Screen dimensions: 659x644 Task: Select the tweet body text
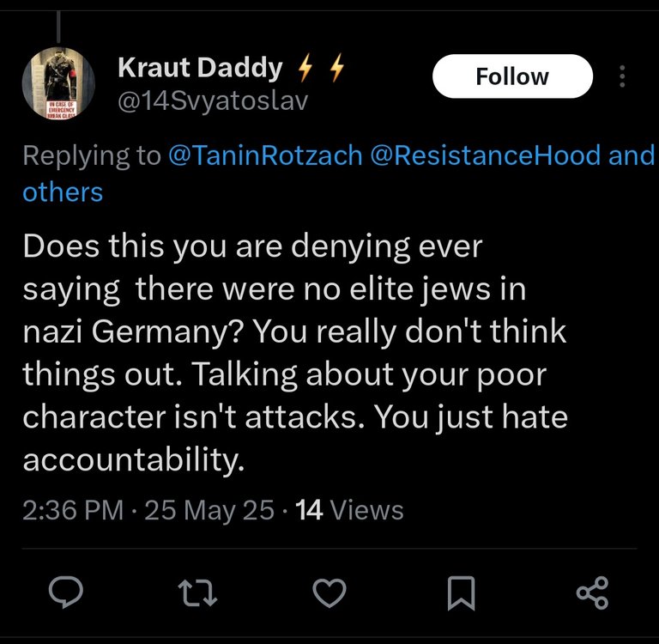(x=295, y=353)
